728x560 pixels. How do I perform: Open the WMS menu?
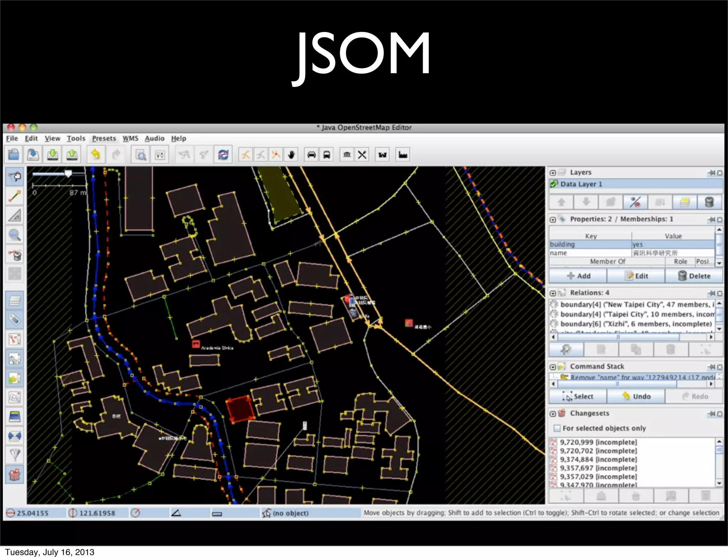(x=130, y=139)
